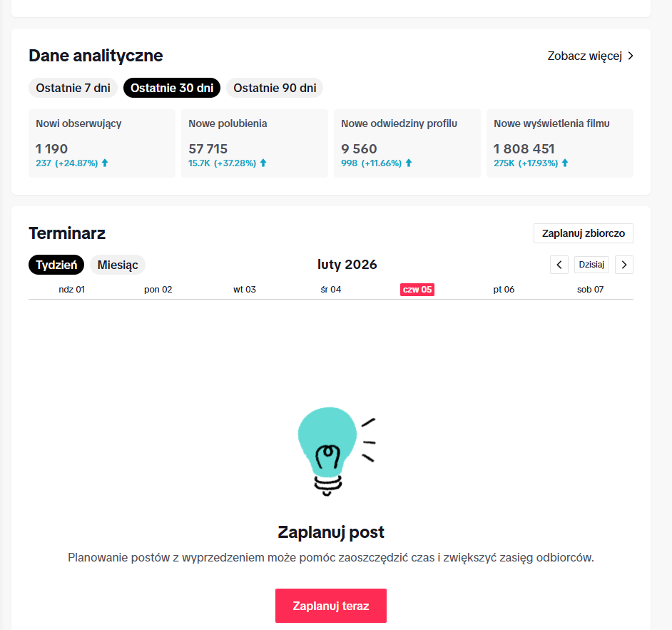This screenshot has height=630, width=672.
Task: Expand Zobacz więcej analytics chevron
Action: coord(630,56)
